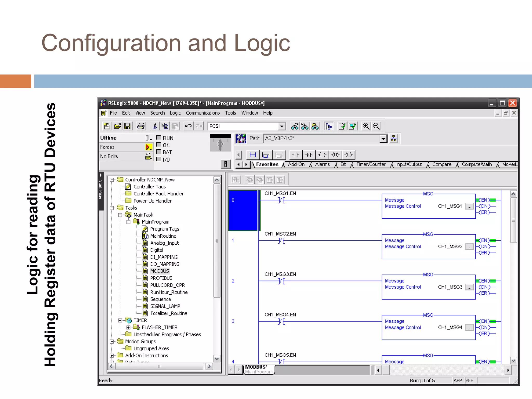This screenshot has height=399, width=532.
Task: Click the Verify Routine icon
Action: (342, 126)
